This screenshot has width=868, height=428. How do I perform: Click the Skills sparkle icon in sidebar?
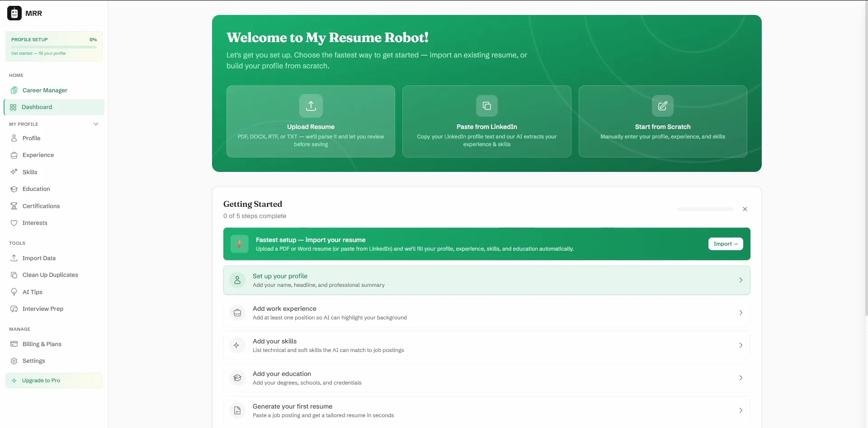(x=14, y=172)
